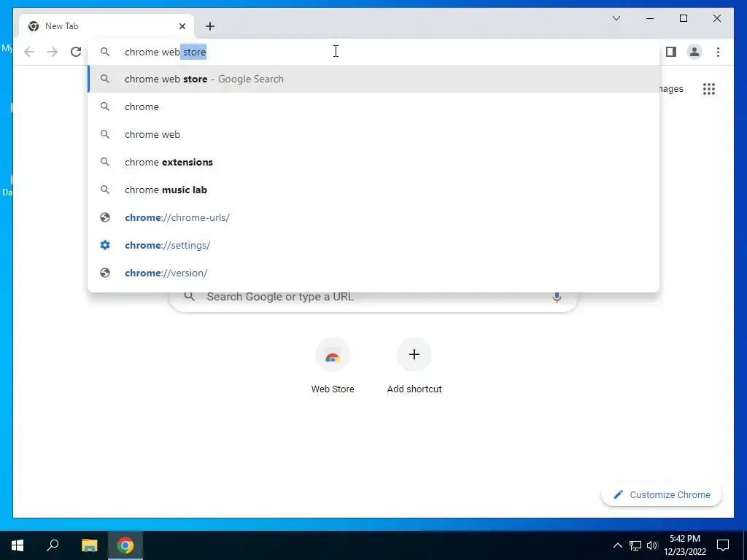The image size is (747, 560).
Task: Open the Google apps grid
Action: coord(709,88)
